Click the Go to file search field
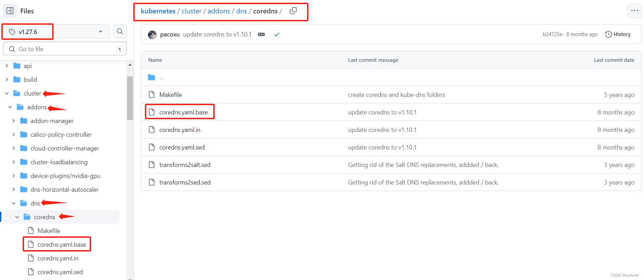The image size is (644, 280). click(65, 49)
